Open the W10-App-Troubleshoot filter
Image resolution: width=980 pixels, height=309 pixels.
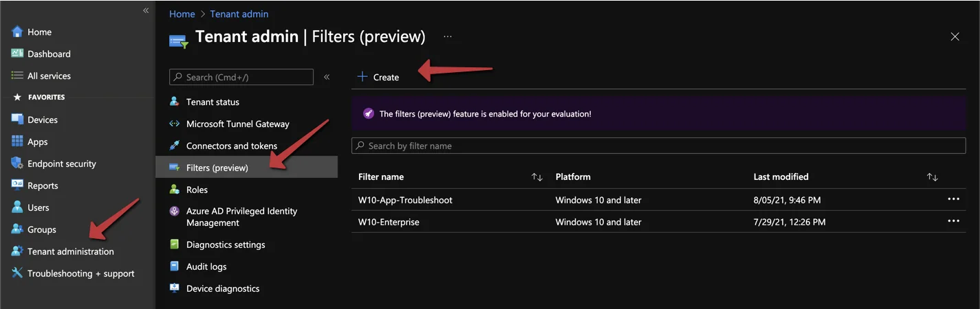405,200
